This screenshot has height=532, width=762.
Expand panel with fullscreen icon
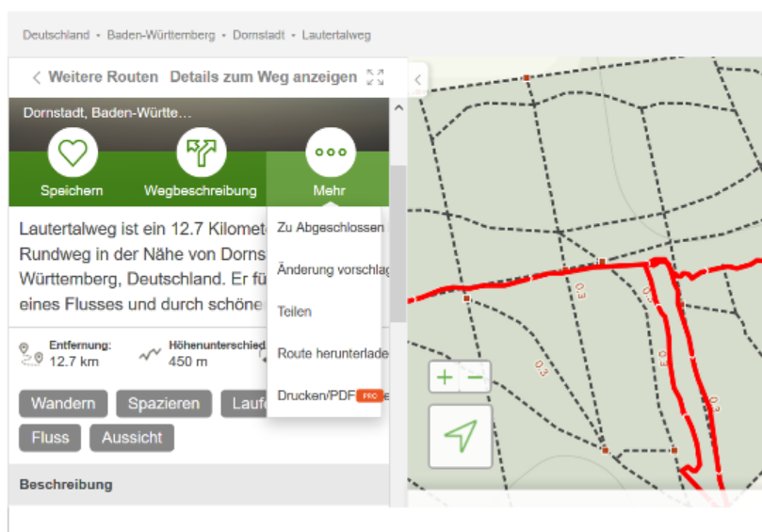pos(375,77)
